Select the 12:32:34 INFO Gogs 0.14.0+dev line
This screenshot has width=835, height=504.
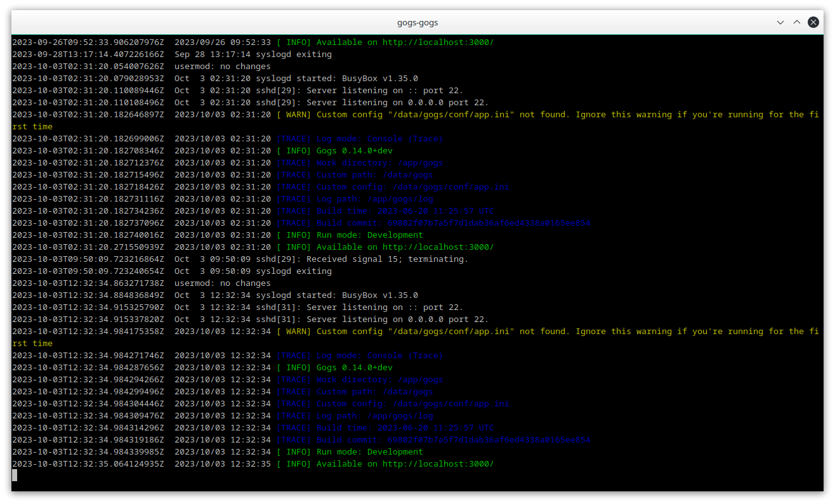pos(202,368)
